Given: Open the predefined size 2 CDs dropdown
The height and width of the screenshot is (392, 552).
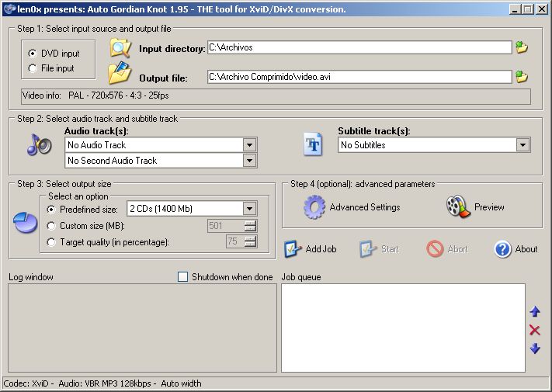Looking at the screenshot, I should point(249,209).
